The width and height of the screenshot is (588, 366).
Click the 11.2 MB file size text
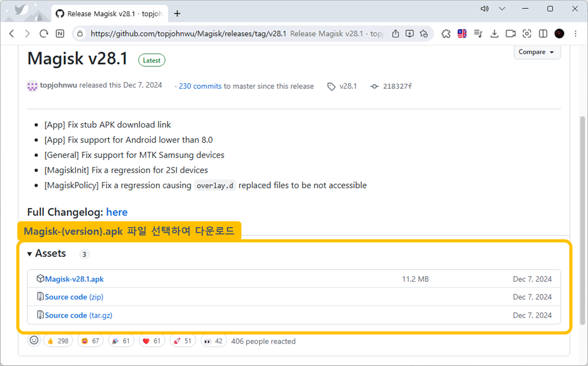[415, 279]
